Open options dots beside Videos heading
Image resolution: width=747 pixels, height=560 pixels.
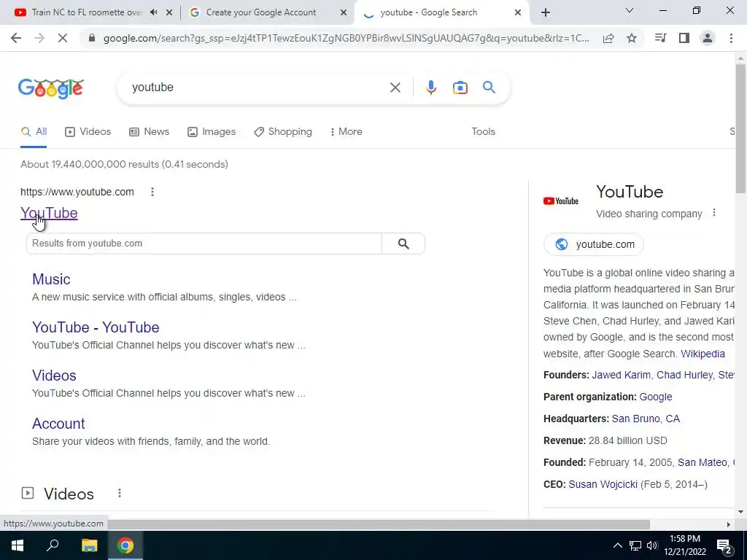pos(120,494)
